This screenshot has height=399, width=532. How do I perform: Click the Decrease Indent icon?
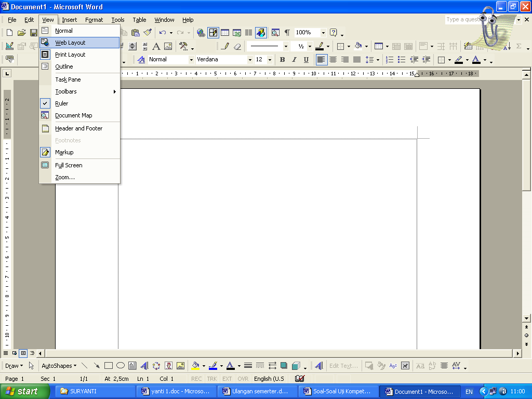[414, 60]
